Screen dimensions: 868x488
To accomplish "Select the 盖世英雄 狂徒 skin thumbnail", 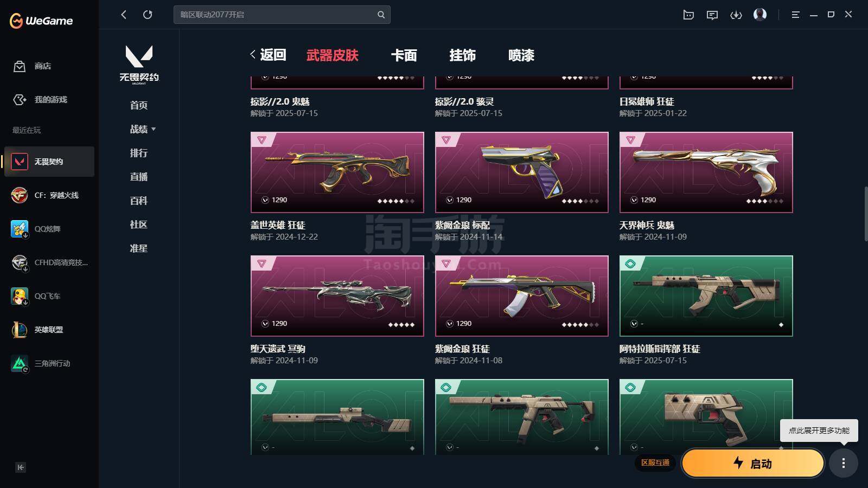I will click(x=337, y=172).
